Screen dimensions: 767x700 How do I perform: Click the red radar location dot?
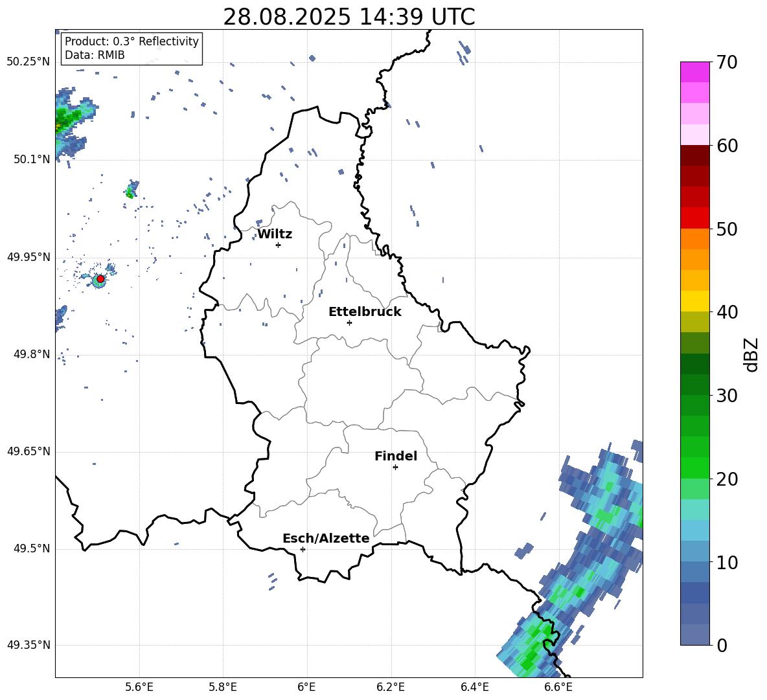(100, 278)
